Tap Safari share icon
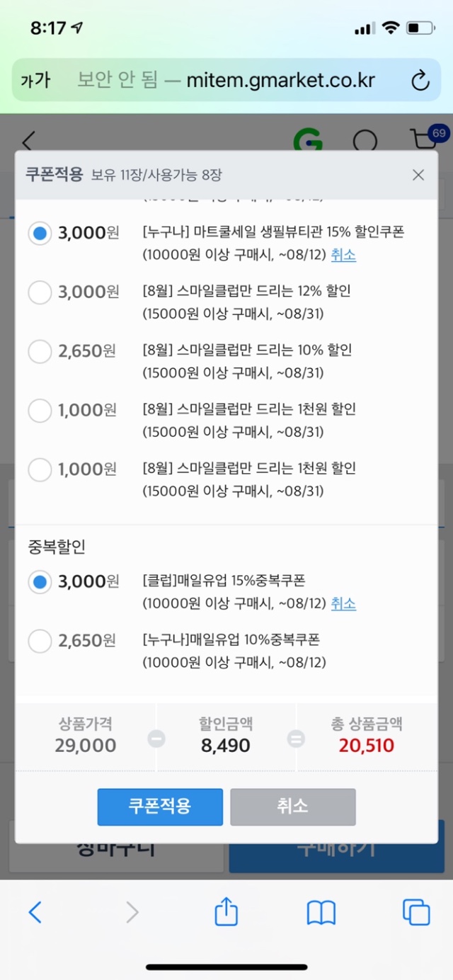453x980 pixels. click(226, 912)
